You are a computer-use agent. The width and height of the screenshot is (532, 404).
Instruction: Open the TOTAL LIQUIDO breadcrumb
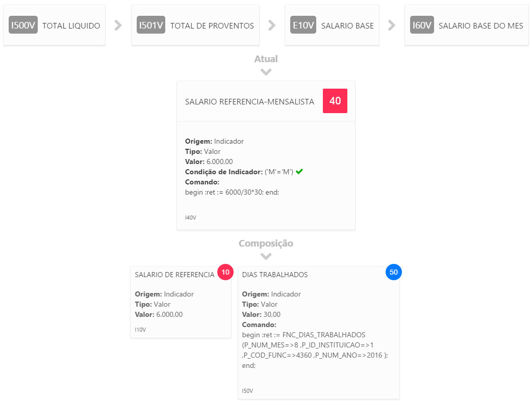71,25
